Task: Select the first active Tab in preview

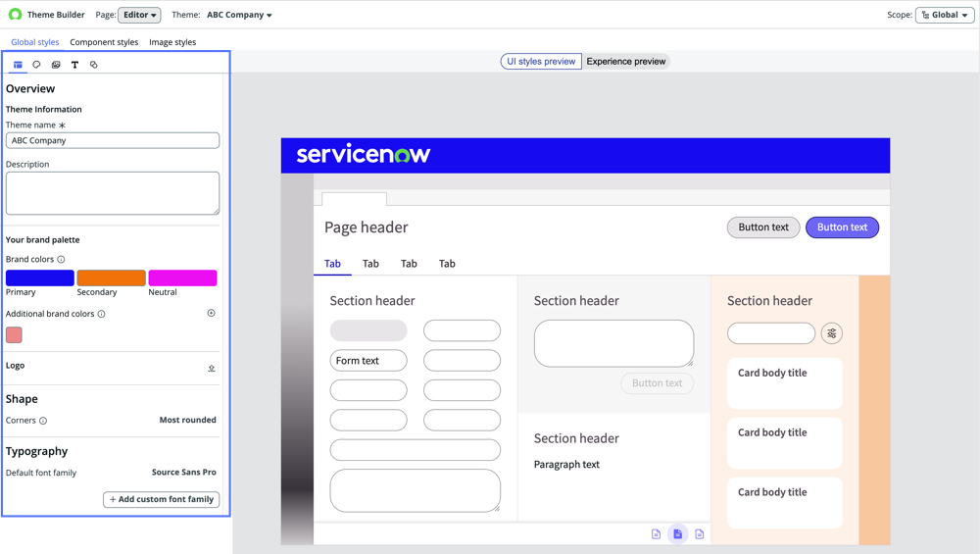Action: pos(332,264)
